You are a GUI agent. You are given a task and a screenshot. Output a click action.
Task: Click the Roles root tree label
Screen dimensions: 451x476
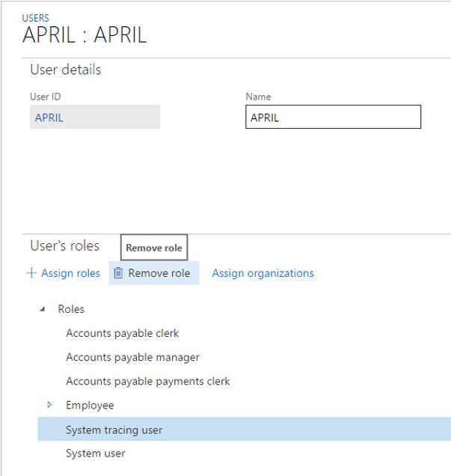pyautogui.click(x=71, y=309)
